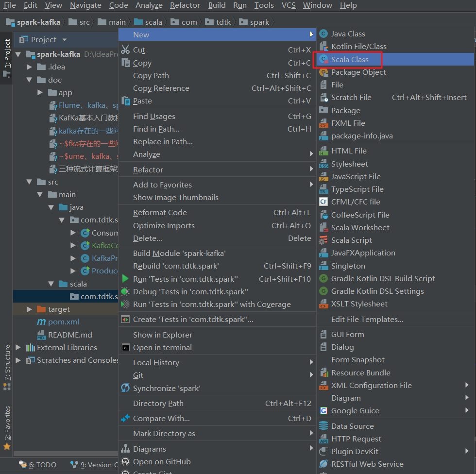Open the 9: Version Control tool window

point(94,465)
